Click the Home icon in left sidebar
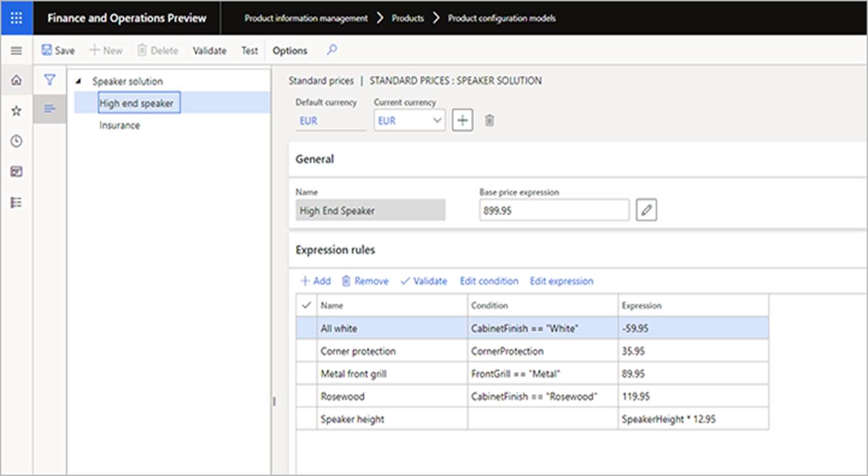The width and height of the screenshot is (868, 476). (x=16, y=80)
